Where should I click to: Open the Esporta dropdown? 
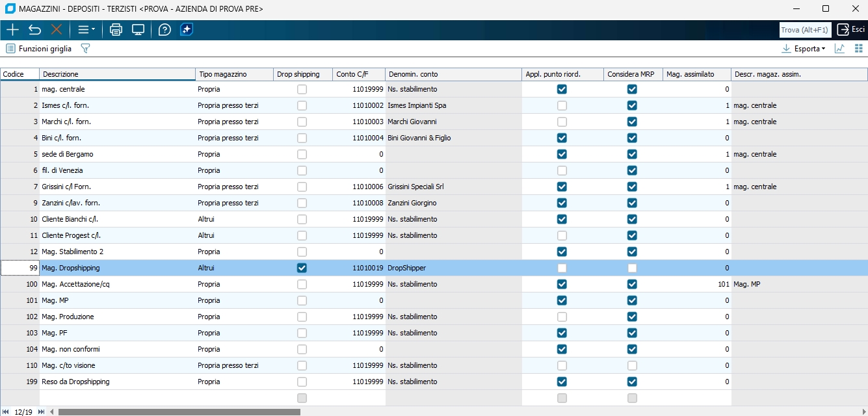click(x=804, y=49)
